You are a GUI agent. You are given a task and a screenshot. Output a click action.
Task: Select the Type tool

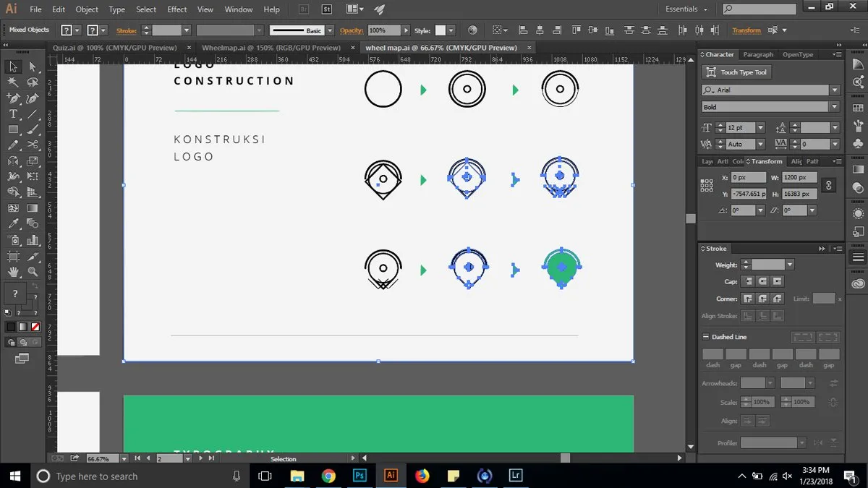coord(13,114)
